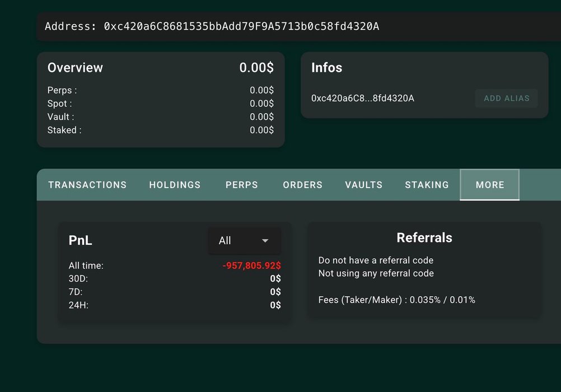The width and height of the screenshot is (561, 392).
Task: Select the Staked balance row in Overview
Action: point(160,130)
